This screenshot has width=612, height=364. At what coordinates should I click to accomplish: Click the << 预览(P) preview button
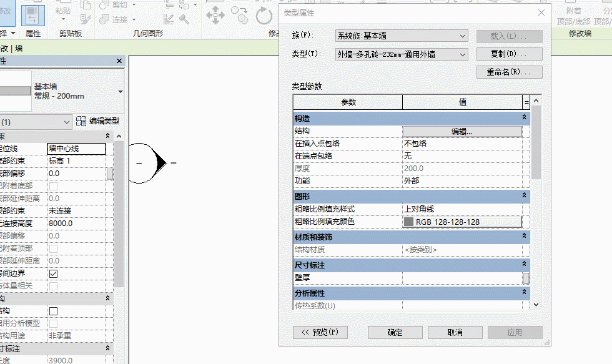tap(320, 332)
